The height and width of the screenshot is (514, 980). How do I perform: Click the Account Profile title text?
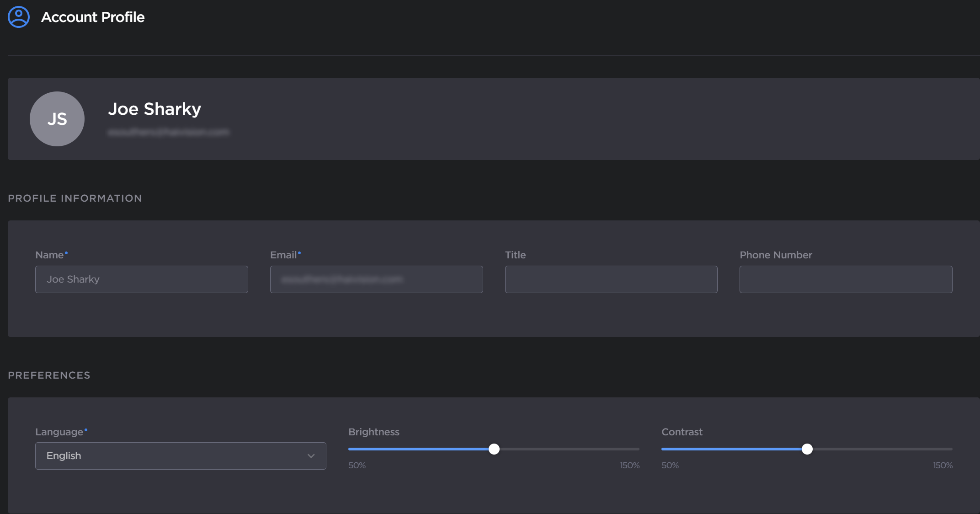point(93,17)
